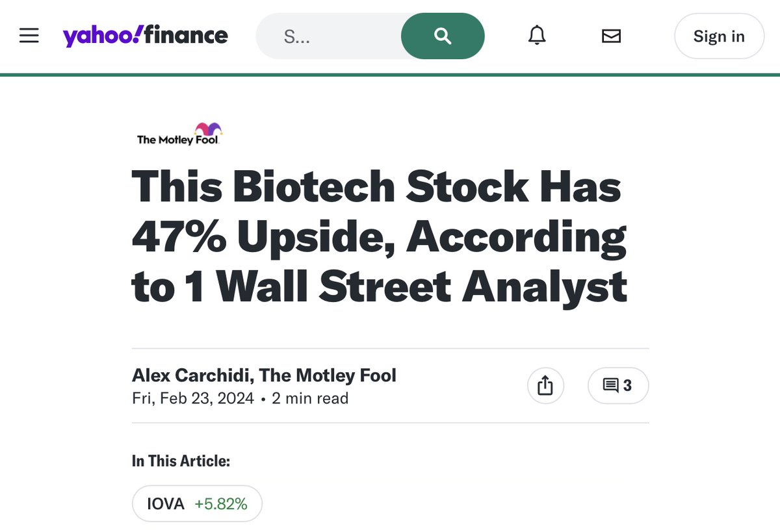Image resolution: width=780 pixels, height=532 pixels.
Task: Click the word "finance" in the header logo
Action: [x=187, y=35]
